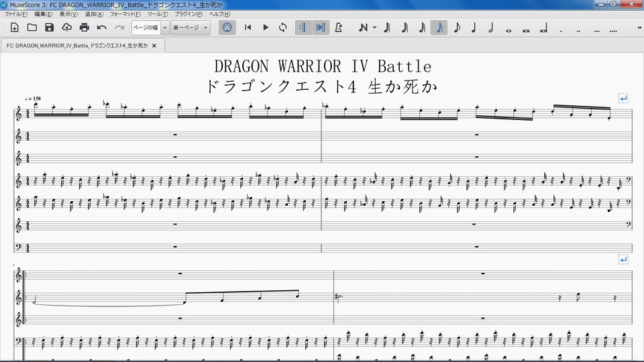Close the DRAGON_WARRIOR_IV_Battle score tab
The height and width of the screenshot is (362, 644).
(154, 46)
